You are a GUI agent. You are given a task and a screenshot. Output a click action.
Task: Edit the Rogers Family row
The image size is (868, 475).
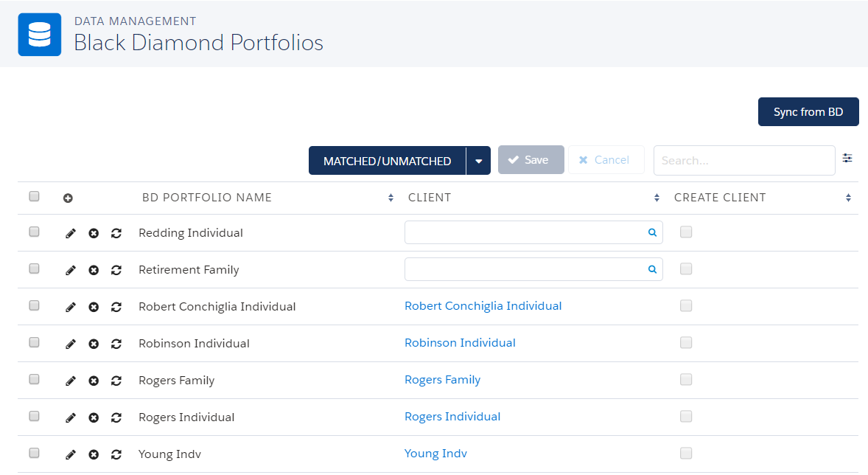pyautogui.click(x=70, y=381)
